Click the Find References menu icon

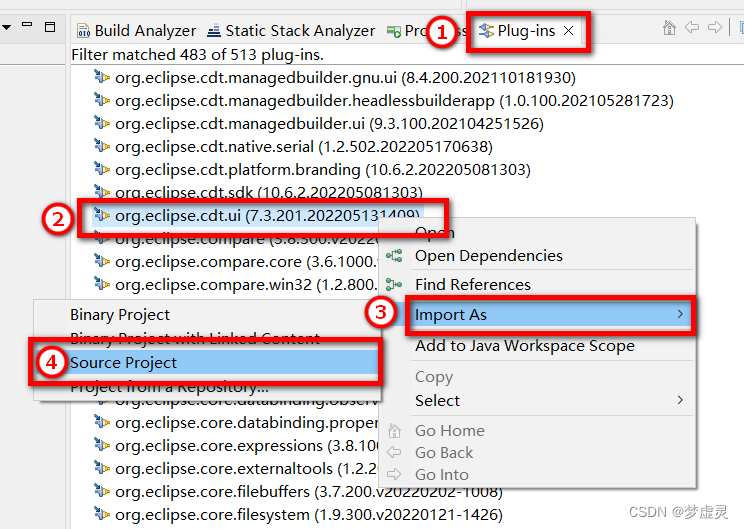(394, 285)
